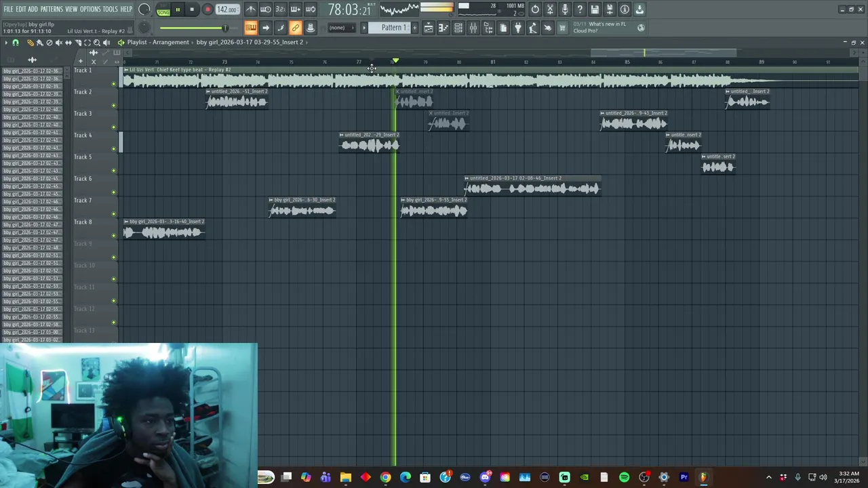This screenshot has width=868, height=488.
Task: Toggle the countdown before recording icon
Action: click(281, 9)
